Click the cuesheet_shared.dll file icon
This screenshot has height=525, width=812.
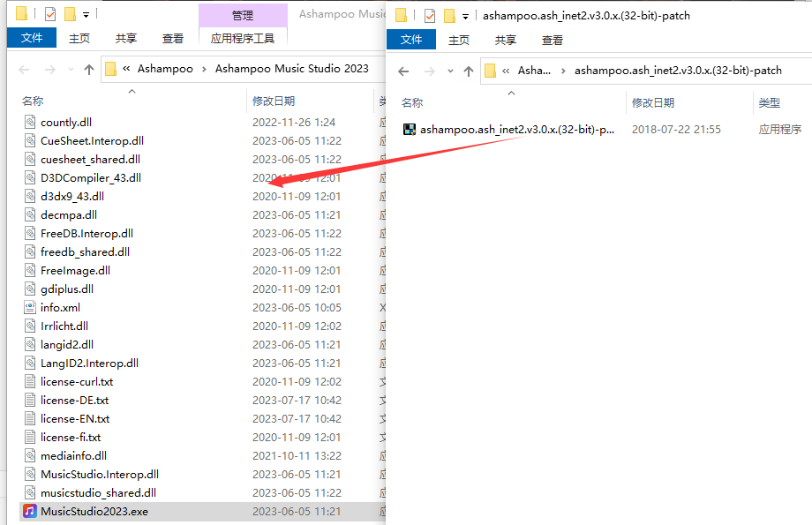(30, 160)
